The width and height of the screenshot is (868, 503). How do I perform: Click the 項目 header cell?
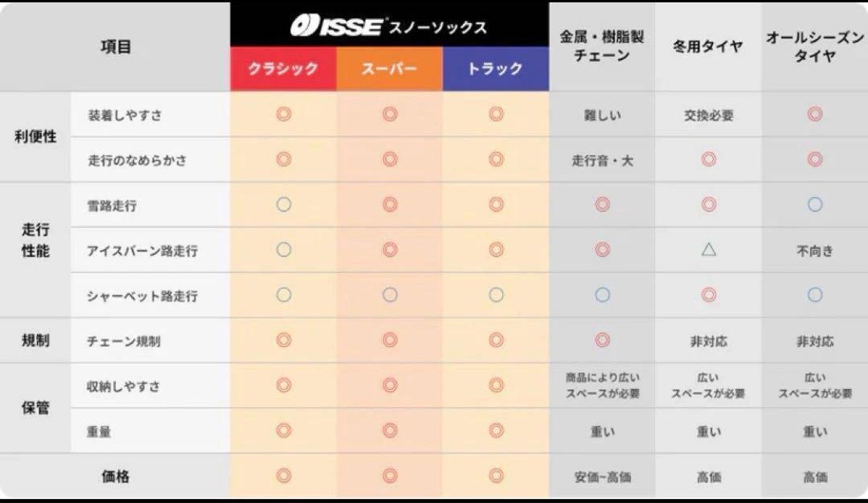click(x=116, y=47)
